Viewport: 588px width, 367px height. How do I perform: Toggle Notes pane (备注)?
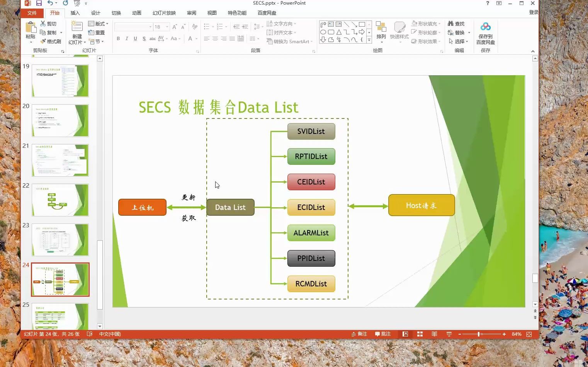[x=359, y=334]
